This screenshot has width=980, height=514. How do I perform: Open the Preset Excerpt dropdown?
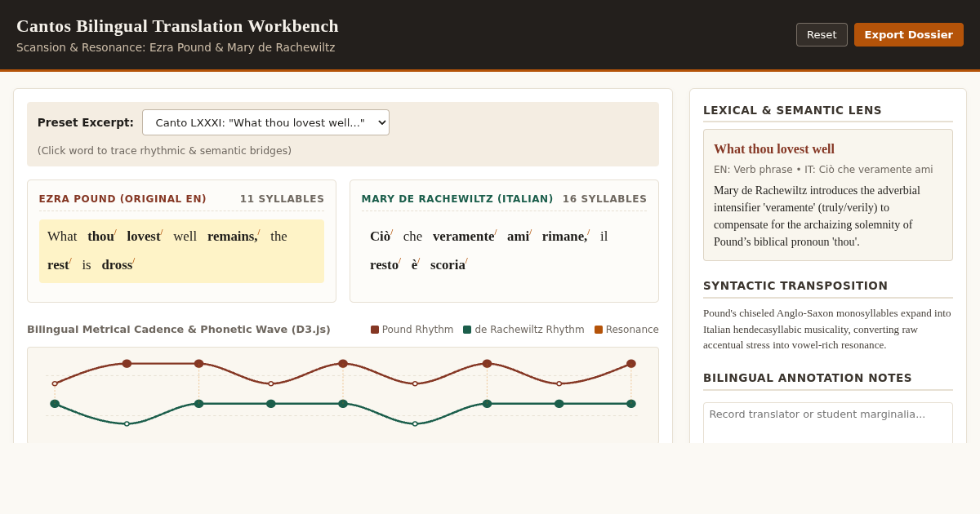point(265,122)
